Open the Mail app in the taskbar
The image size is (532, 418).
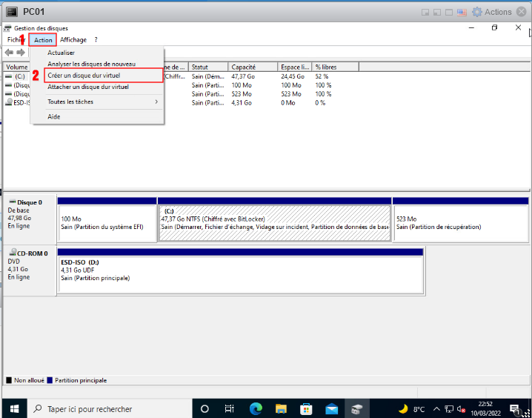331,408
